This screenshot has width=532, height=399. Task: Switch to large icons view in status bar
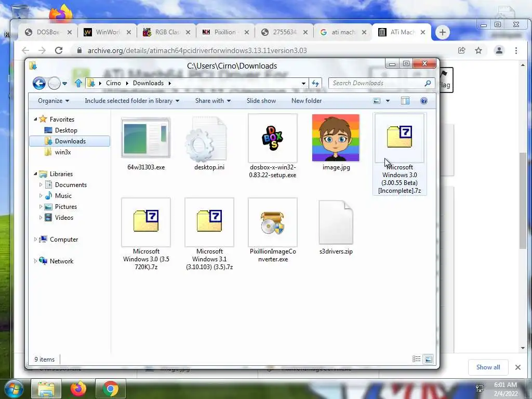point(429,359)
